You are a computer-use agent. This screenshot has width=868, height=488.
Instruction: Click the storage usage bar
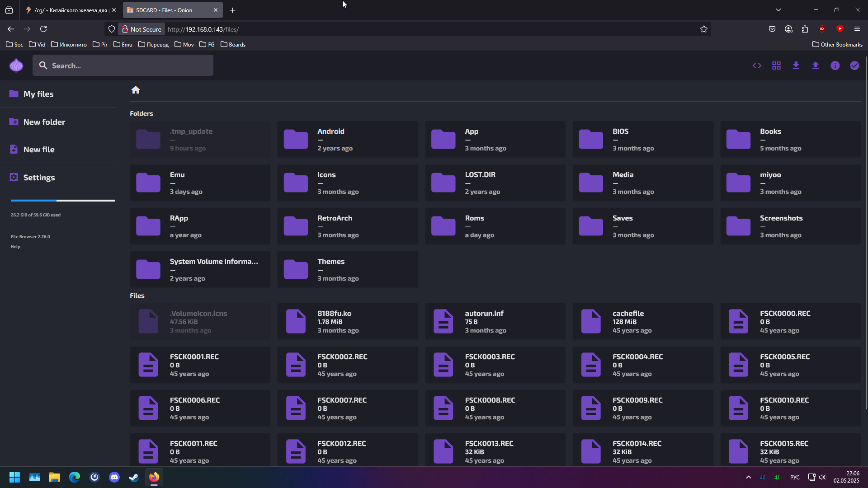(62, 200)
